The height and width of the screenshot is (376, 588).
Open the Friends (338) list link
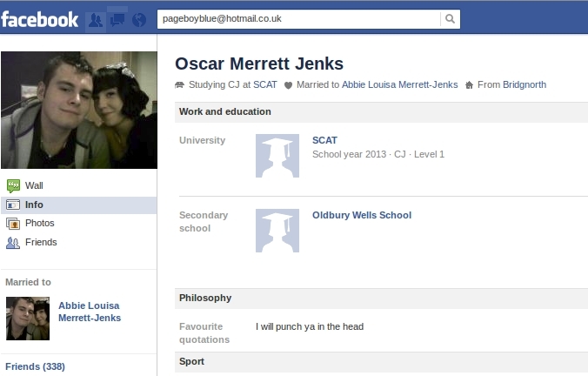click(x=36, y=366)
